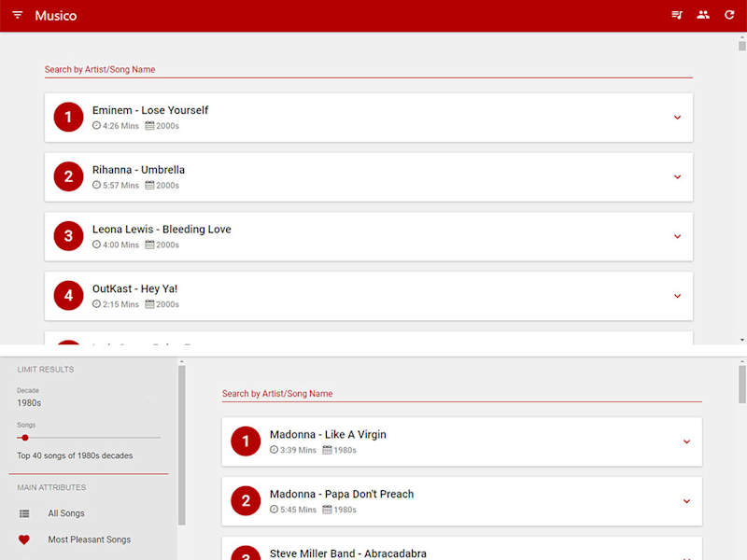
Task: Expand the Madonna - Papa Don't Preach card
Action: (x=686, y=501)
